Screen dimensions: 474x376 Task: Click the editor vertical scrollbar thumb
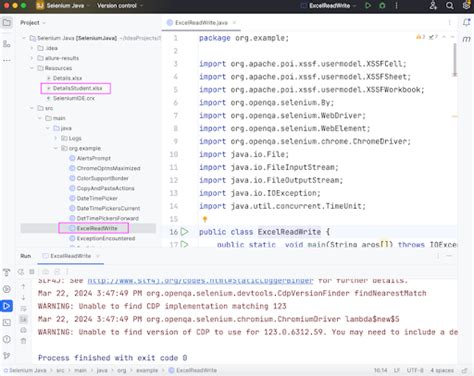coord(455,60)
